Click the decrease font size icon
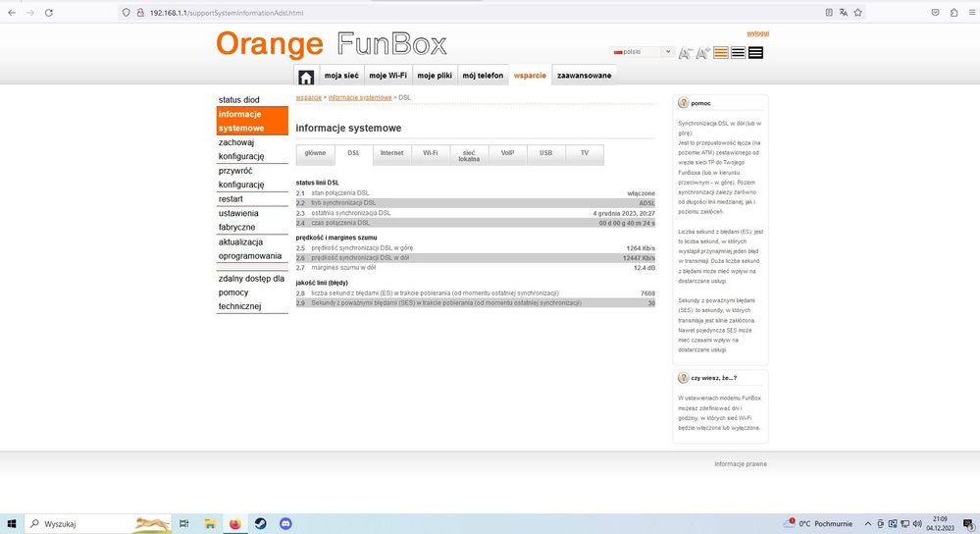 686,53
